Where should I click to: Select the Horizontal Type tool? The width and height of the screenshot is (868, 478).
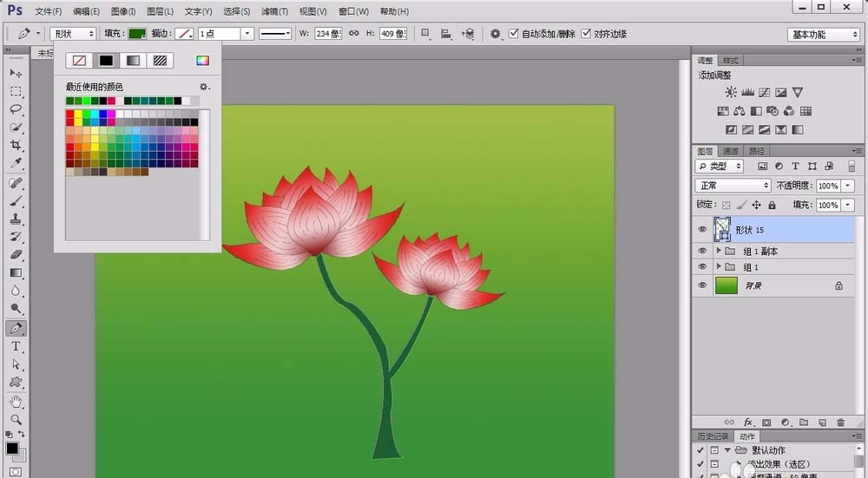tap(16, 347)
